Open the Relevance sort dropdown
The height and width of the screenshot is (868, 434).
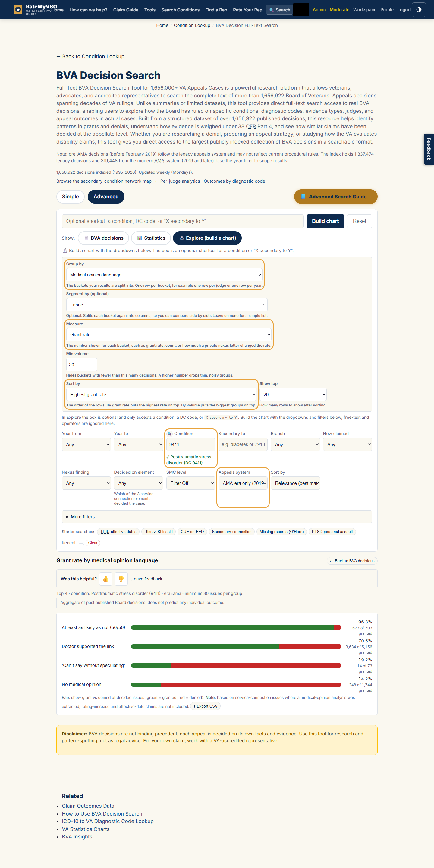click(x=295, y=483)
